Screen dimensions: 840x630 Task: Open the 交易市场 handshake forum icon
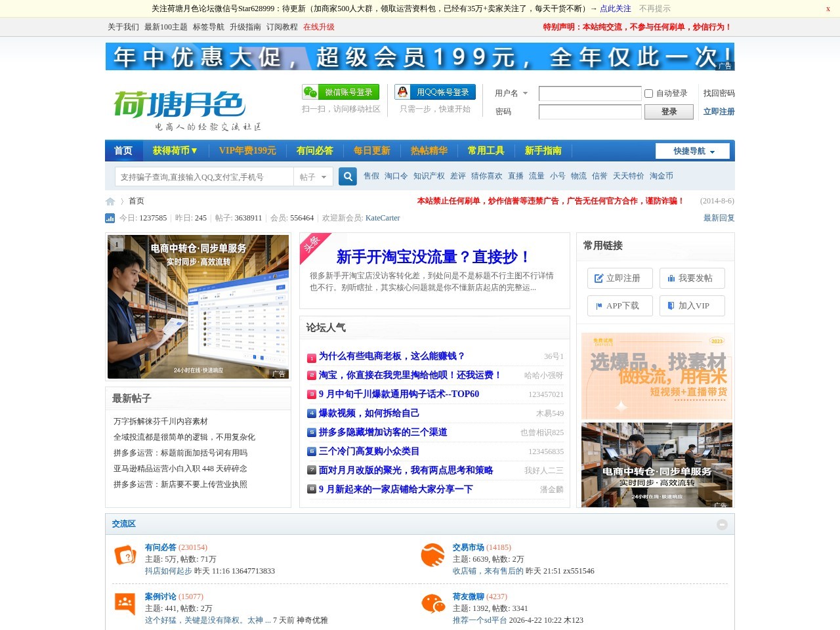click(432, 555)
